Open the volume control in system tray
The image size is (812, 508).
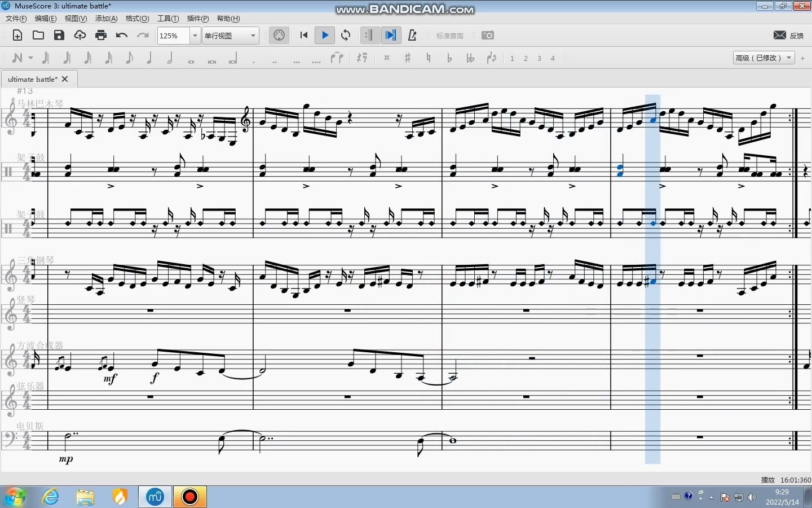point(752,497)
